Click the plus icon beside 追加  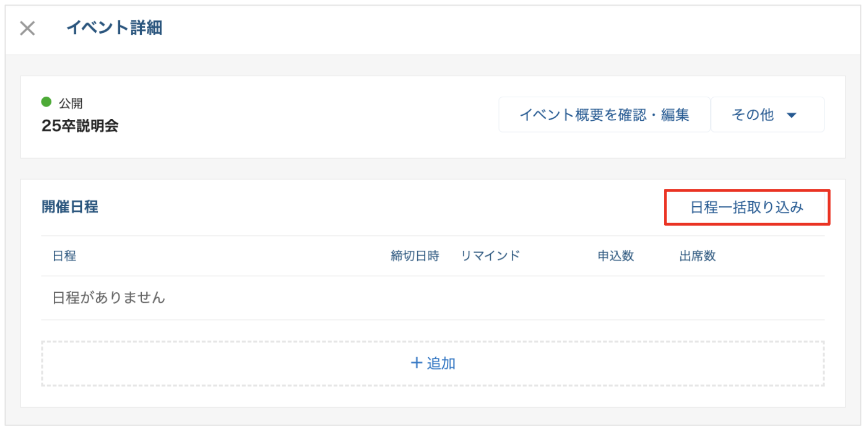pos(417,363)
